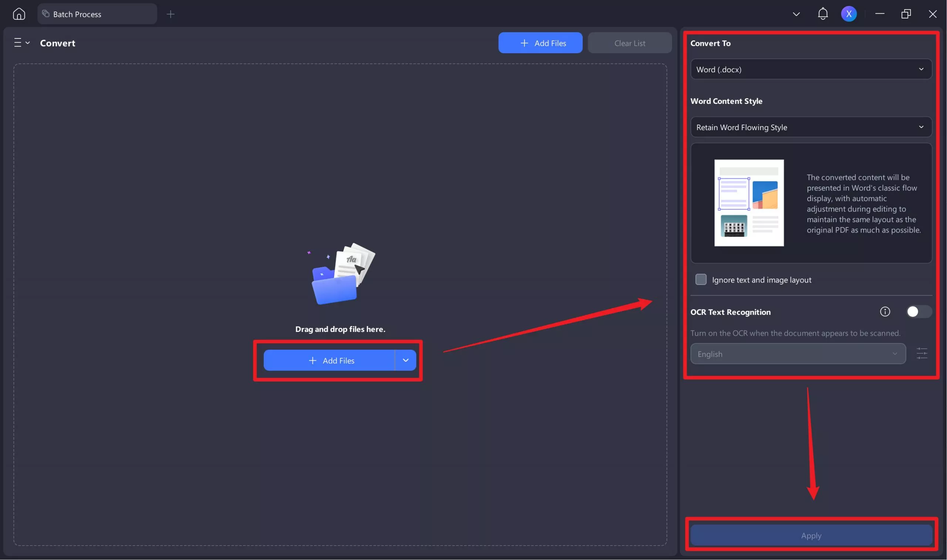The width and height of the screenshot is (947, 560).
Task: Open the Word (.docx) format dropdown
Action: point(811,69)
